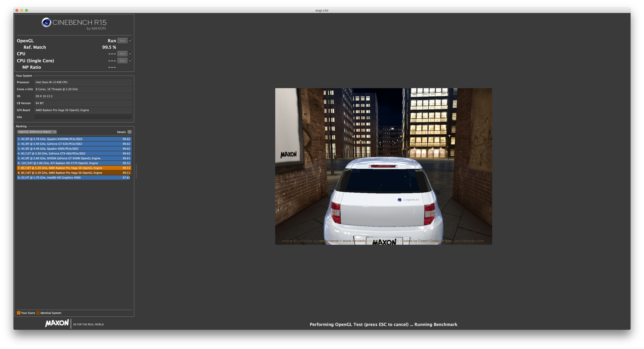
Task: Click the MAXON logo at bottom left
Action: tap(57, 323)
